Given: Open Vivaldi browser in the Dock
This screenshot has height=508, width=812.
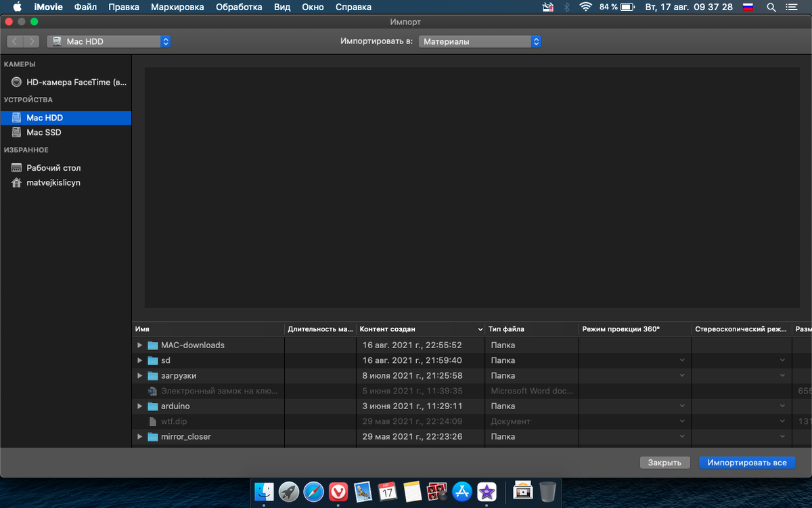Looking at the screenshot, I should 338,491.
